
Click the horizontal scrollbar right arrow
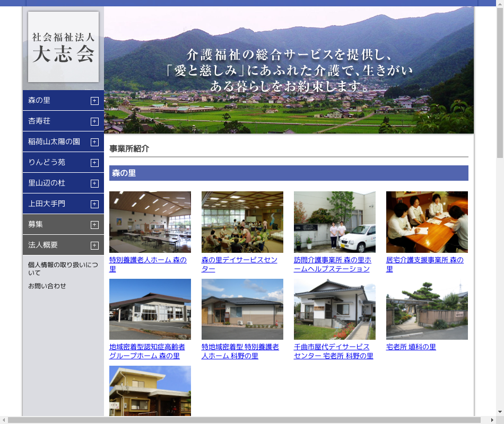491,420
